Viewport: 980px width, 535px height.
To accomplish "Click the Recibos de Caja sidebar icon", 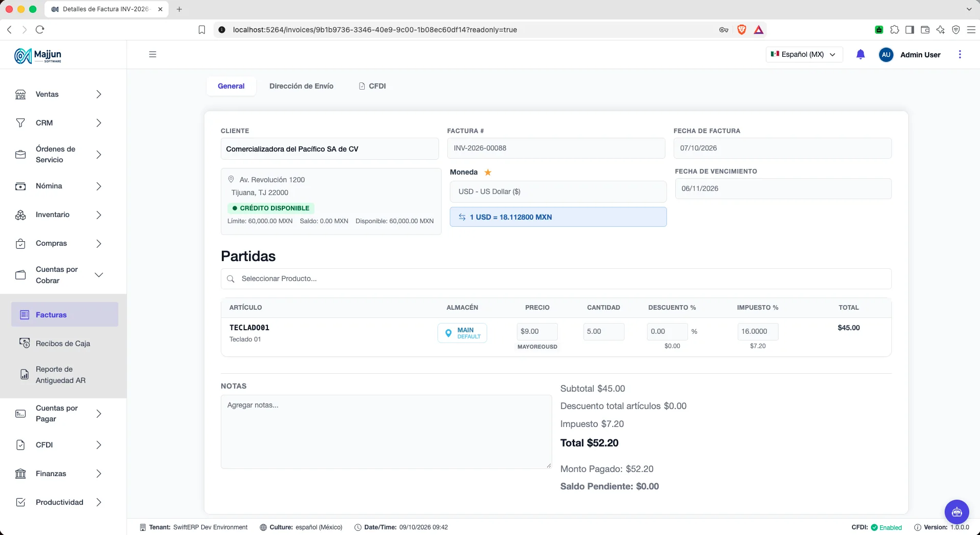I will pyautogui.click(x=24, y=343).
